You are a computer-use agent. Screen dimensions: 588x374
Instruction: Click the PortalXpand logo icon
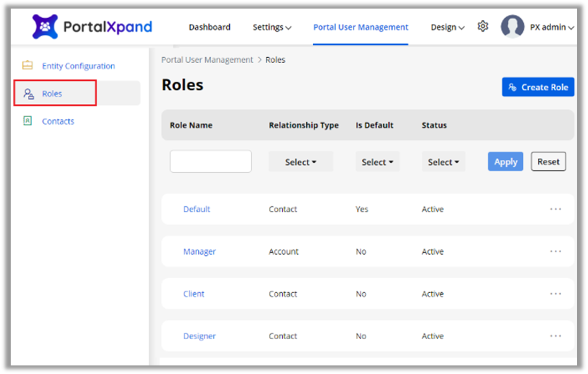point(45,27)
